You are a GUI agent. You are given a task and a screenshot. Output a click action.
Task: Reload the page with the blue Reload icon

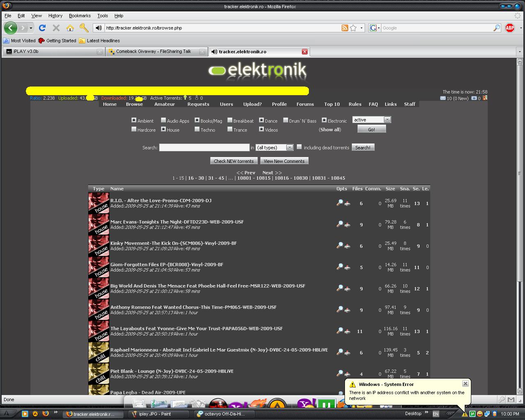[42, 28]
